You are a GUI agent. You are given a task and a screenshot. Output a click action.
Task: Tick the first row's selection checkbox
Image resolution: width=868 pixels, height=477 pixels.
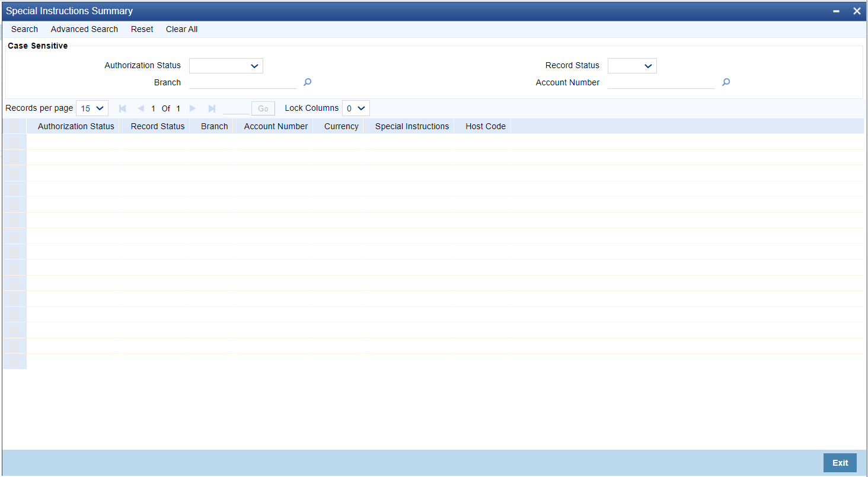[14, 142]
